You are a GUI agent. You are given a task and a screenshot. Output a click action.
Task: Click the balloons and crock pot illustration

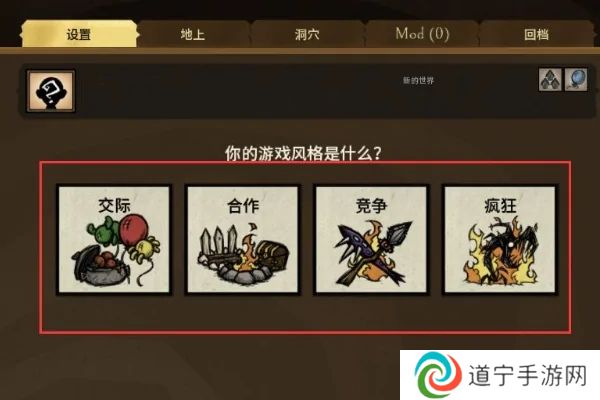pyautogui.click(x=116, y=251)
